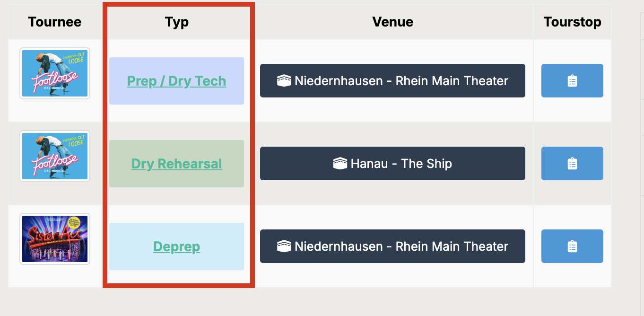Follow the Dry Rehearsal link
The width and height of the screenshot is (644, 316).
(176, 164)
